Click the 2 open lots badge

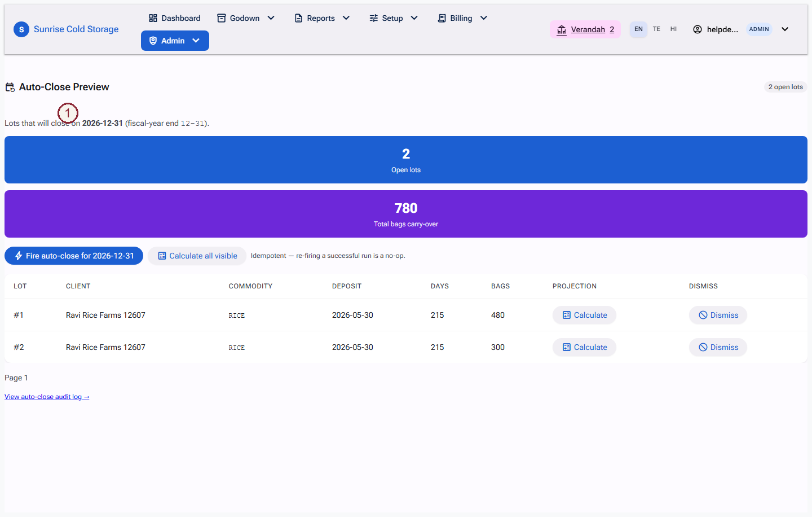click(x=785, y=87)
